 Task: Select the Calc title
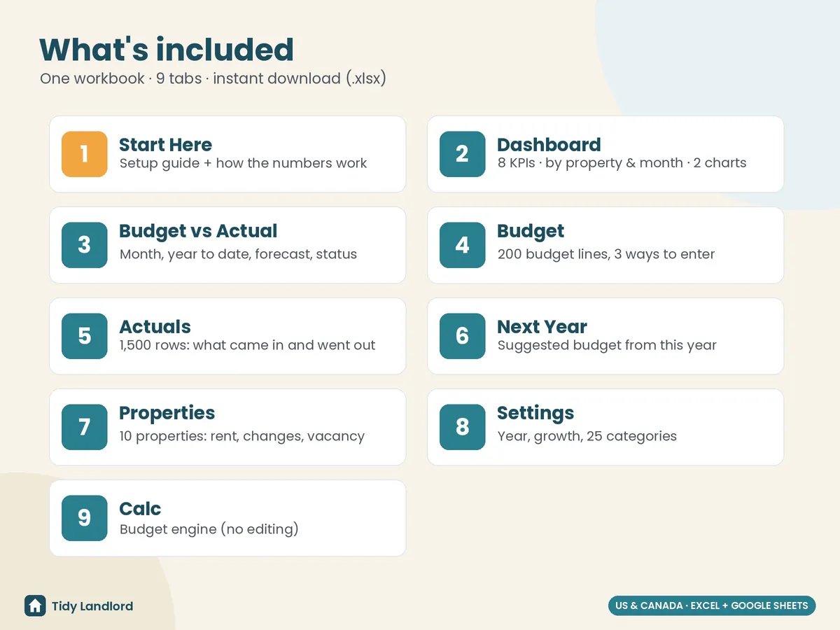[140, 509]
